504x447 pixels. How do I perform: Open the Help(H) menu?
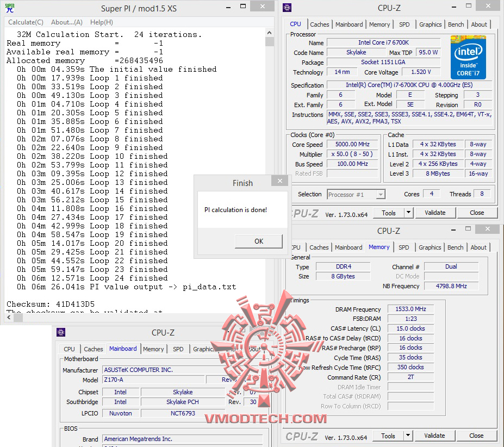coord(101,22)
